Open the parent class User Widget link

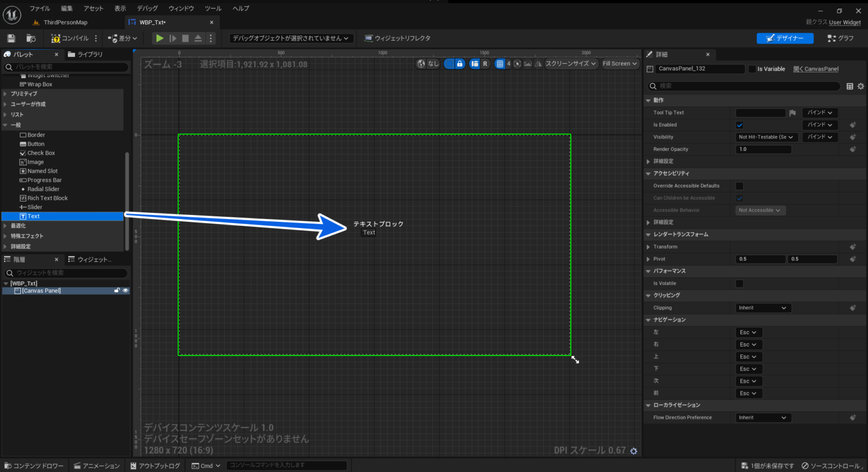pos(844,23)
